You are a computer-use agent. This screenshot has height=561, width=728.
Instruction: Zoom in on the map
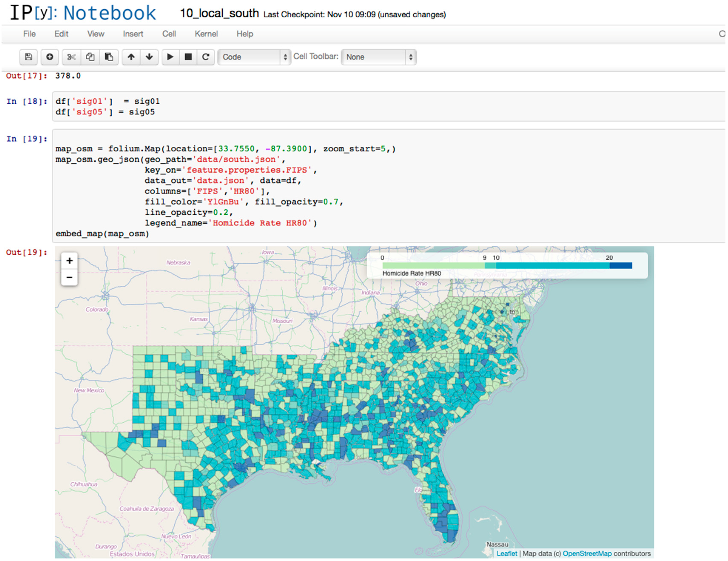pos(69,261)
